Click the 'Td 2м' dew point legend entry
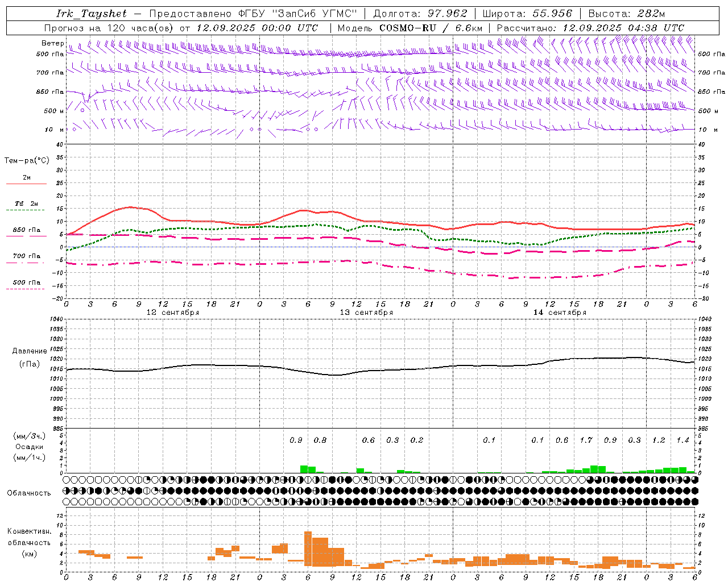Image resolution: width=728 pixels, height=582 pixels. 26,203
